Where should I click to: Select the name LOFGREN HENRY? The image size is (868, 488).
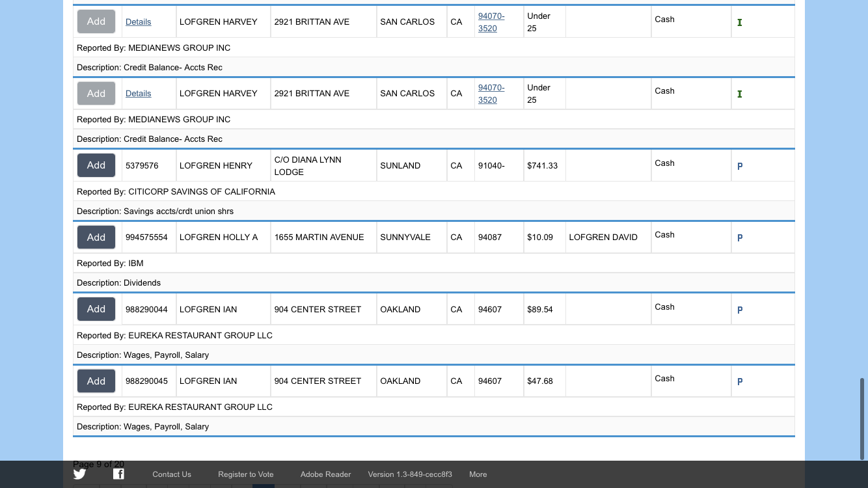coord(216,166)
